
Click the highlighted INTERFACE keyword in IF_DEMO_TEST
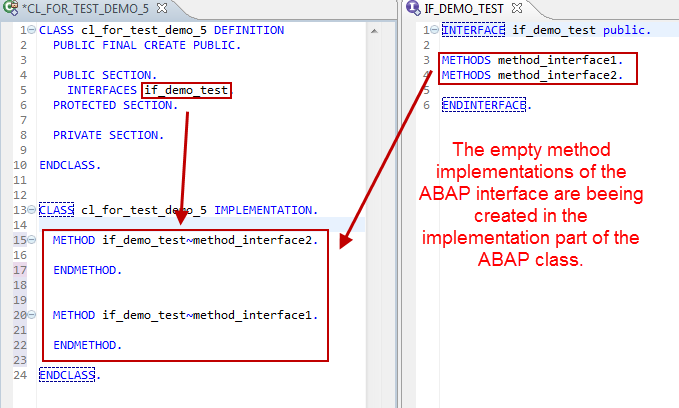pyautogui.click(x=473, y=30)
